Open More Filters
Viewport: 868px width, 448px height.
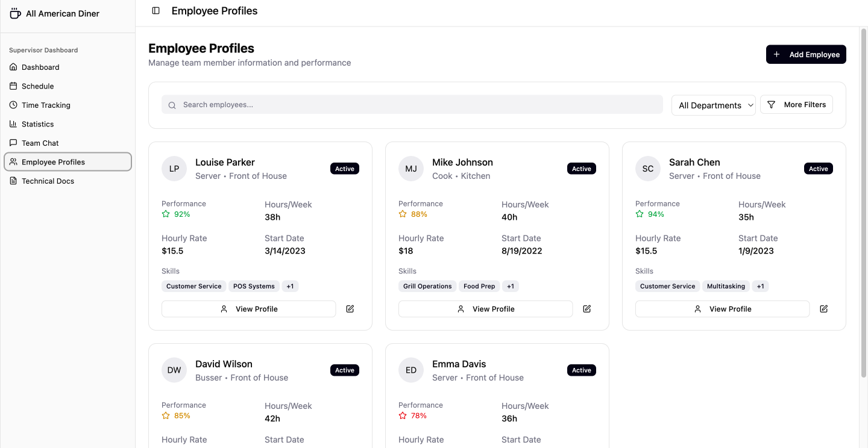point(796,104)
